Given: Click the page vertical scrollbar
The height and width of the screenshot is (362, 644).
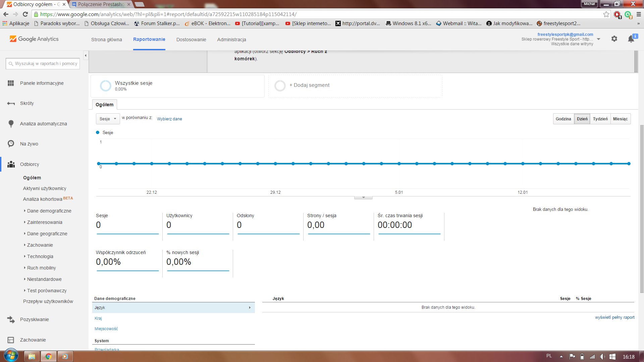Looking at the screenshot, I should coord(642,208).
